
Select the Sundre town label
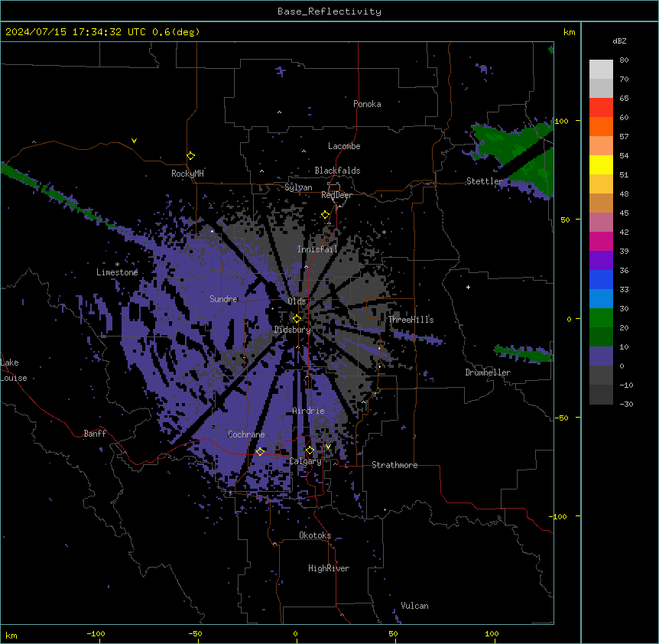pos(223,299)
